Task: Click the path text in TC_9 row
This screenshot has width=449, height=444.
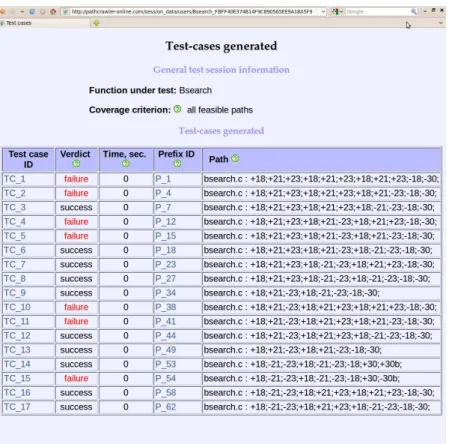Action: click(x=292, y=293)
